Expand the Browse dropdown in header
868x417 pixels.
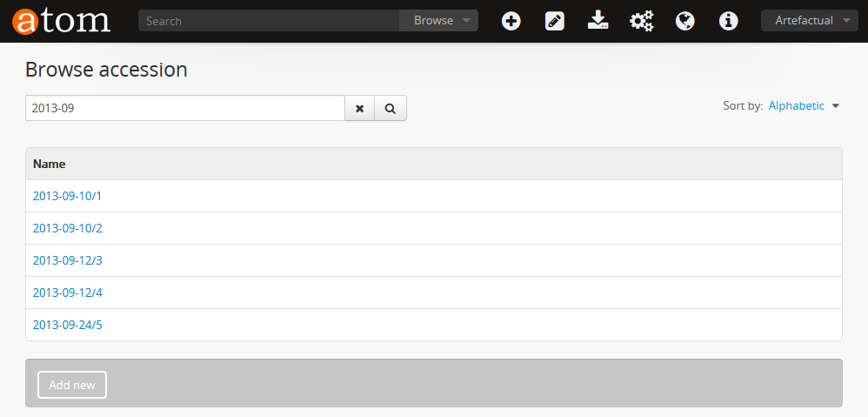(x=439, y=21)
